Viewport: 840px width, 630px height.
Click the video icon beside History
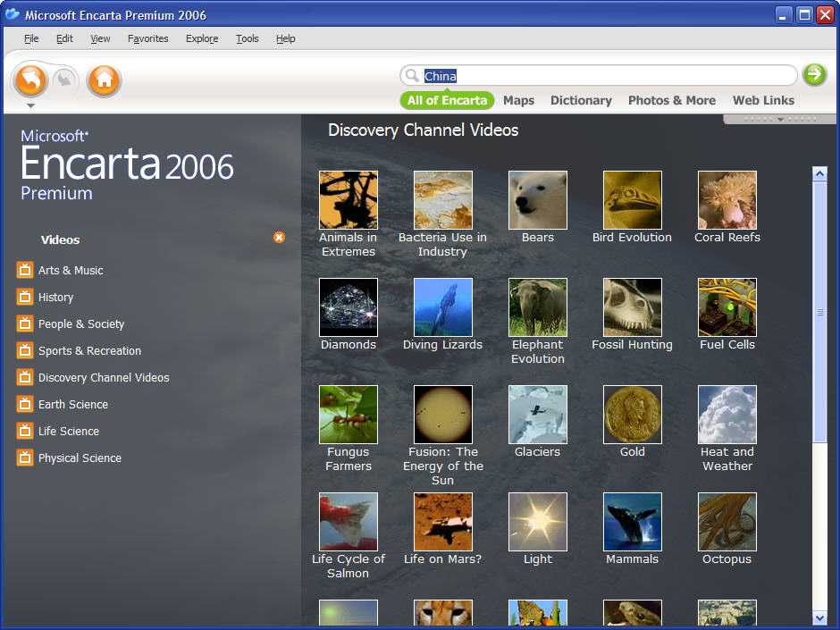click(25, 297)
